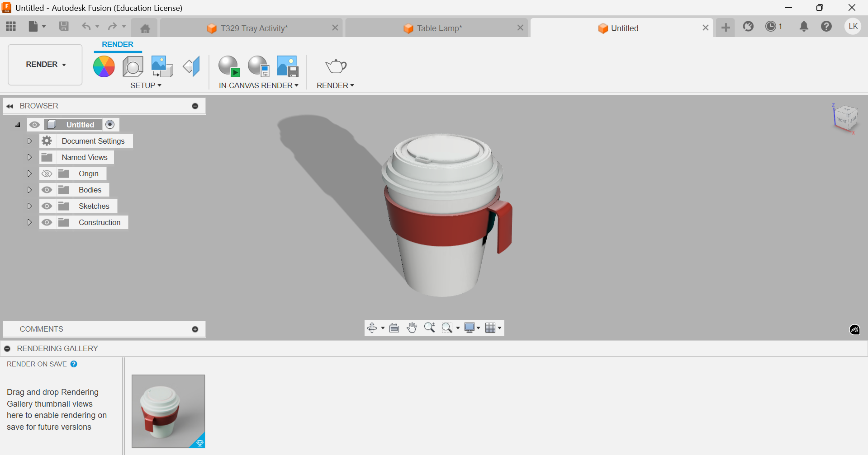
Task: Toggle Sketches folder visibility
Action: [x=47, y=206]
